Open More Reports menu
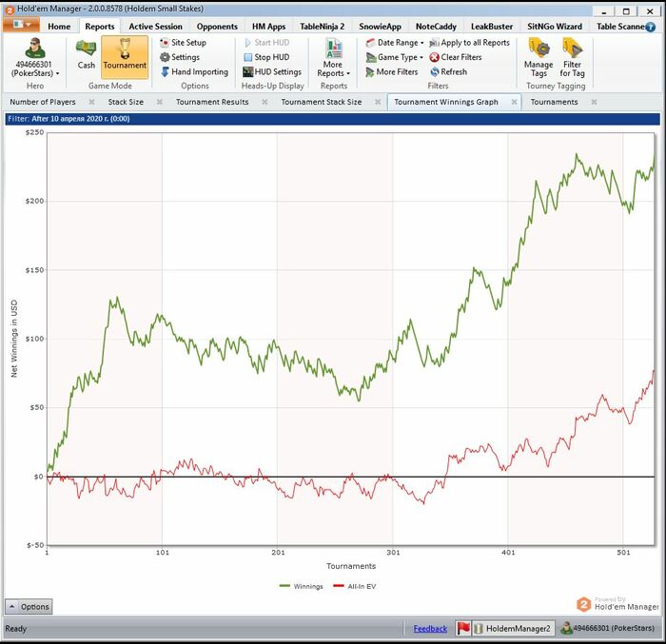The width and height of the screenshot is (666, 644). 333,57
